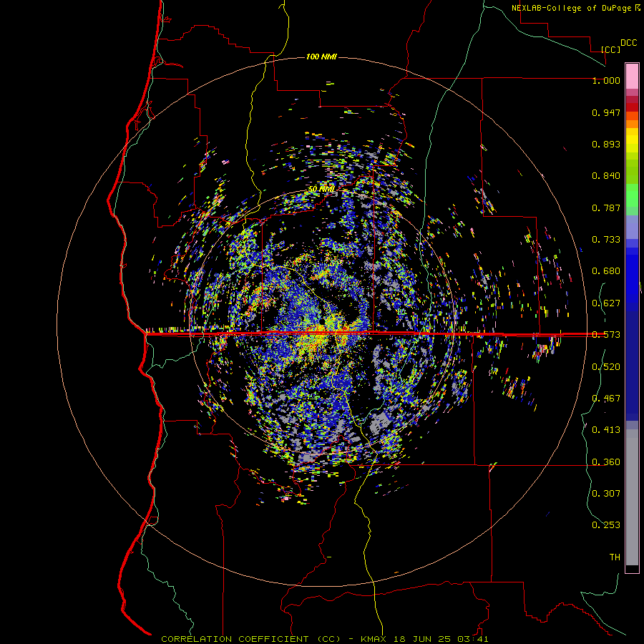Click the 0.467 scale value

pos(606,399)
